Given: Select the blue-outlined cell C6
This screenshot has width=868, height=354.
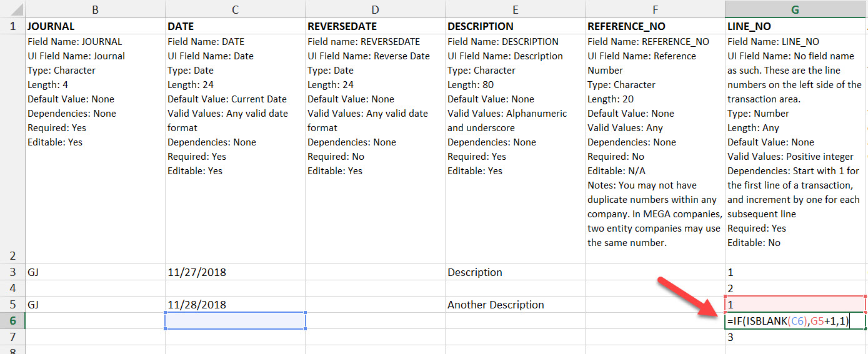Looking at the screenshot, I should 235,321.
